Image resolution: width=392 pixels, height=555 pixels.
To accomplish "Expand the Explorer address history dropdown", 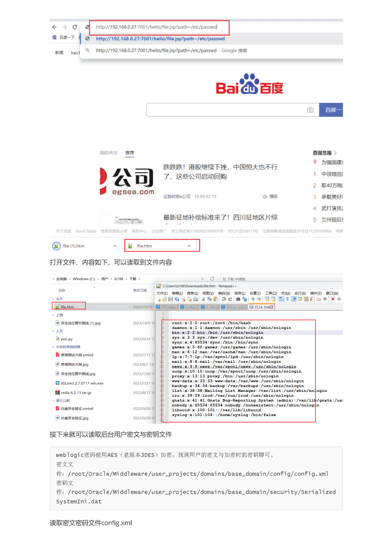I will [x=202, y=279].
